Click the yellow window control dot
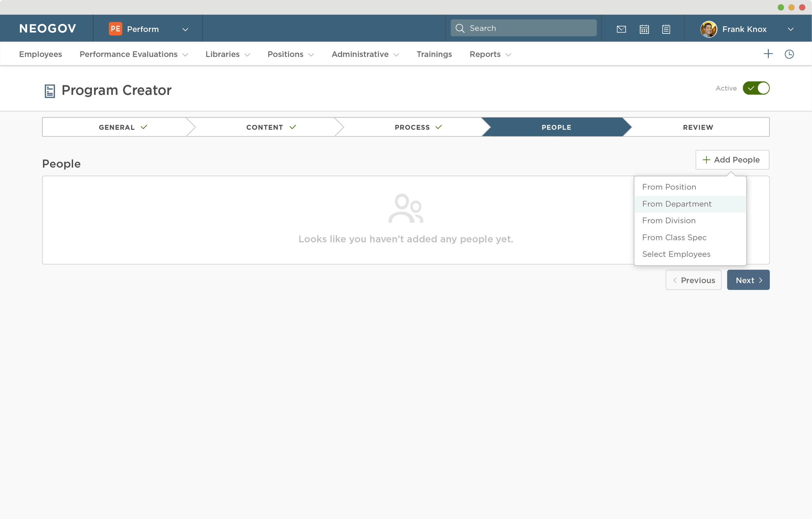The image size is (812, 519). (x=792, y=7)
